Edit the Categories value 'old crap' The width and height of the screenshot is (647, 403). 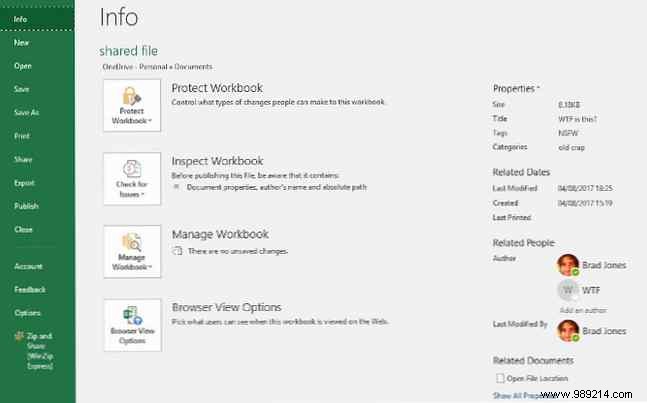[571, 148]
